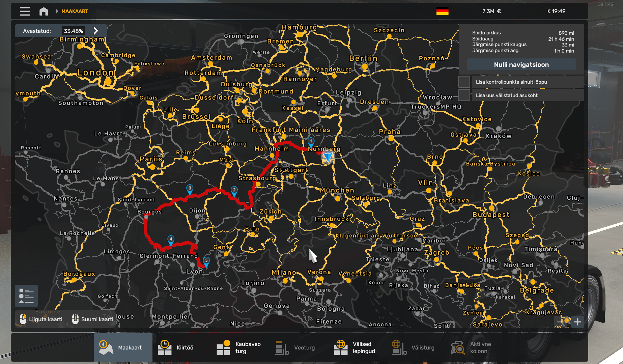Click route waypoint marker 1 near Nürnberg

tap(311, 142)
